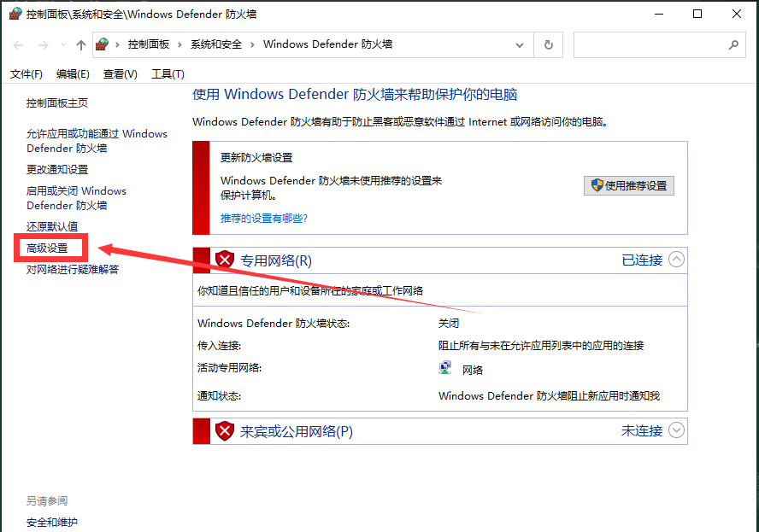Click the 专用网络(R) heading
The width and height of the screenshot is (759, 532).
276,260
